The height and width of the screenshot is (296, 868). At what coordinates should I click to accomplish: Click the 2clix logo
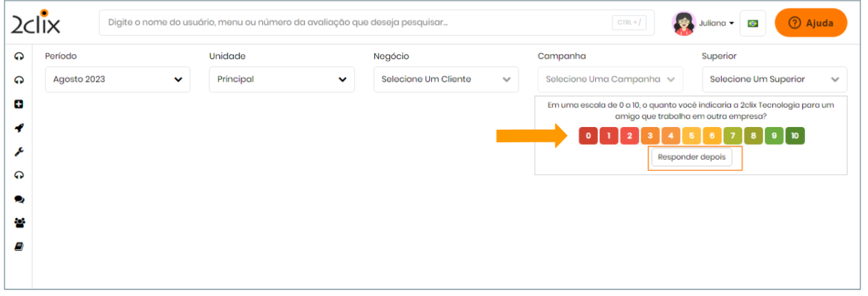point(35,23)
